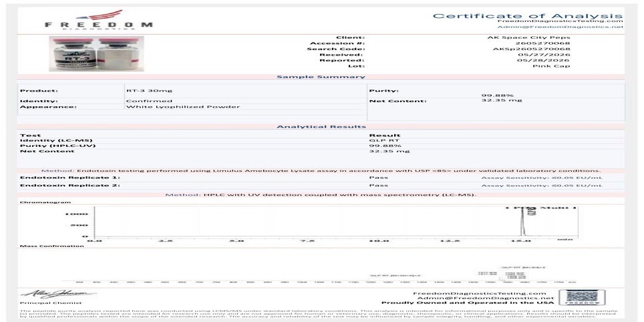Viewport: 644px width, 322px height.
Task: Click the 500 mark on chromatogram y-axis
Action: coord(79,225)
